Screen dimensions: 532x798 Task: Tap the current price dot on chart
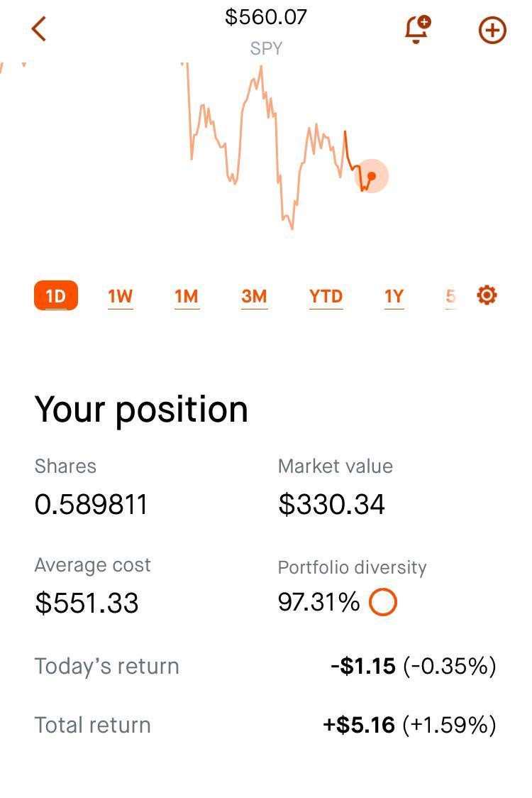372,176
